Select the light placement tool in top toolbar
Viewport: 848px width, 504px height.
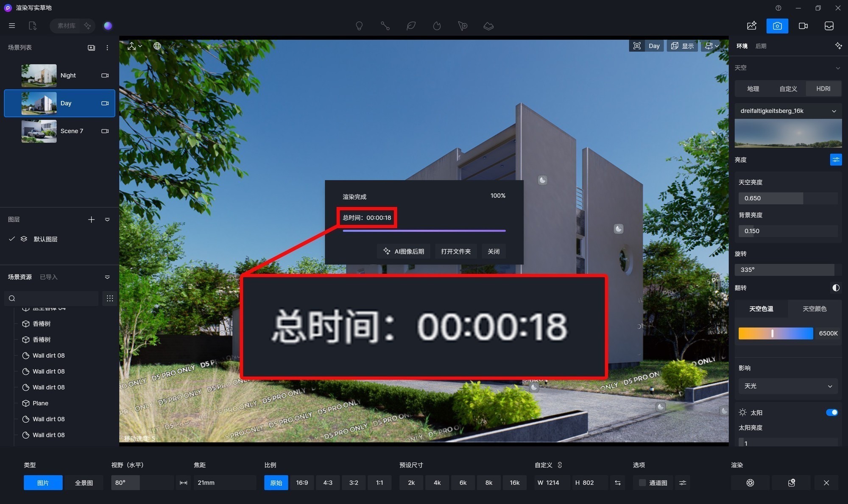pyautogui.click(x=359, y=26)
